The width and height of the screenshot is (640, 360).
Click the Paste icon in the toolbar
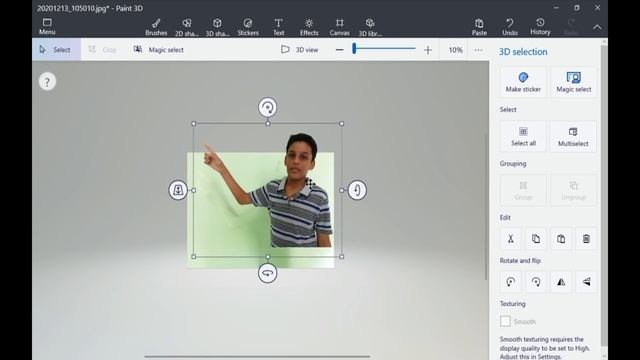pyautogui.click(x=479, y=27)
